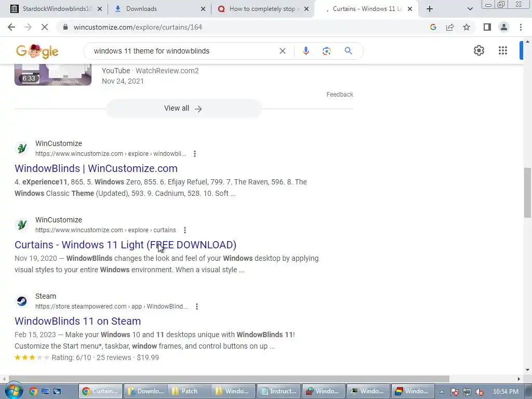Open new browser tab
The image size is (532, 399).
[430, 9]
